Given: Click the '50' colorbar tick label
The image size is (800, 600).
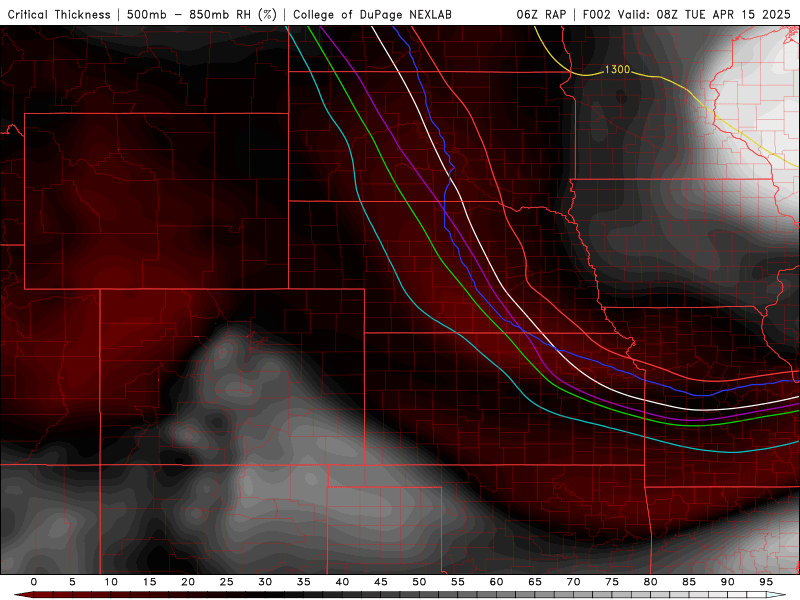Looking at the screenshot, I should (x=419, y=582).
